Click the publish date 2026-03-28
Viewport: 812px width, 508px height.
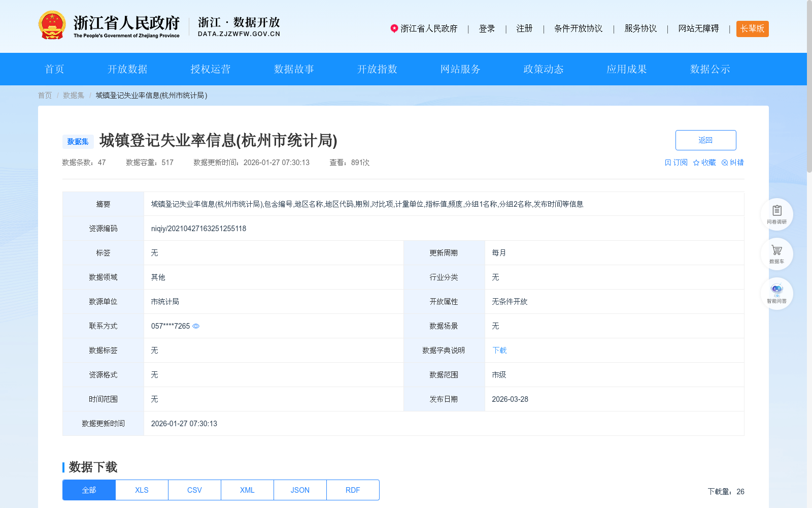coord(510,399)
